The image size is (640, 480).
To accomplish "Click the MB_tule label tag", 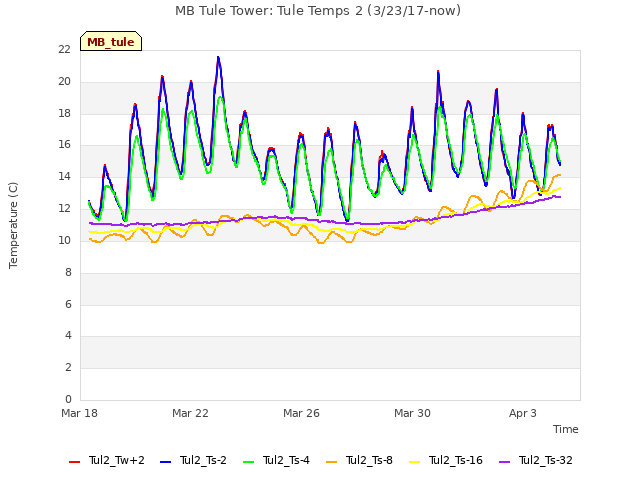I will [111, 42].
